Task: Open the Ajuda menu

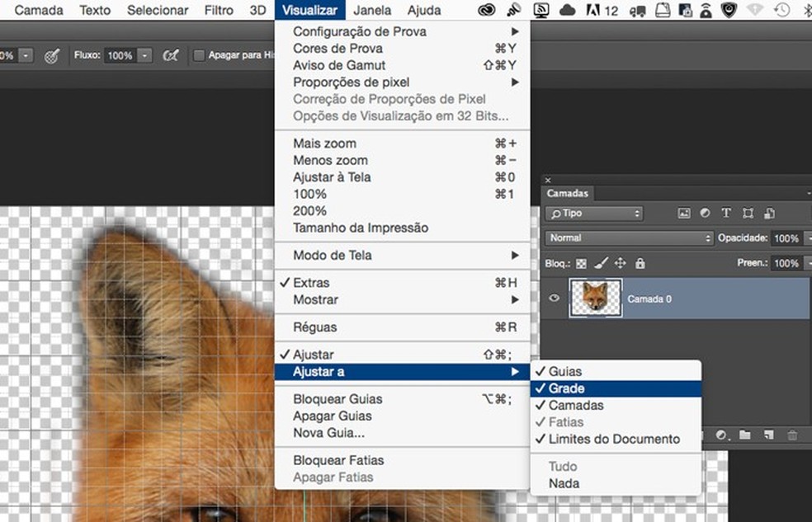Action: tap(424, 10)
